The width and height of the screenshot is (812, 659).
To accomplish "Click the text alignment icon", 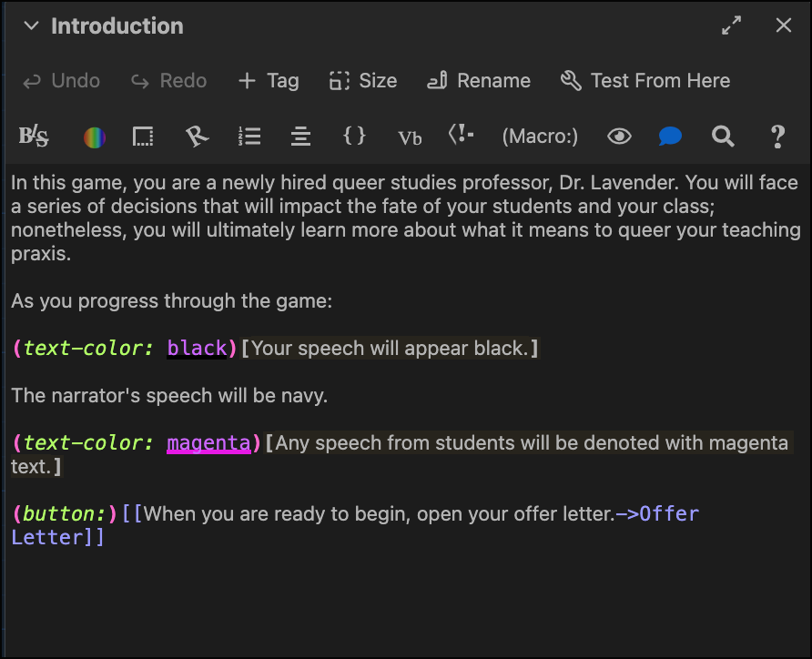I will [301, 137].
